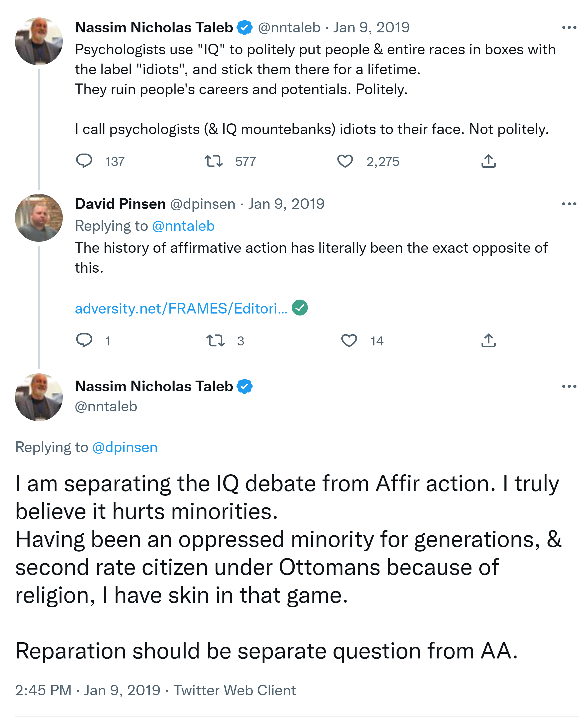This screenshot has width=588, height=728.
Task: Click the @nntaleb mention in Replying to
Action: [183, 226]
